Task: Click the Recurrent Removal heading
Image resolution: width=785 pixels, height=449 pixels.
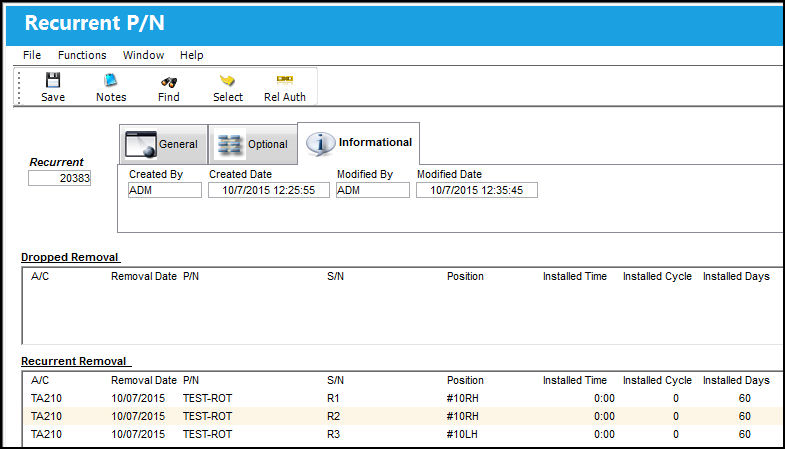Action: [x=74, y=361]
